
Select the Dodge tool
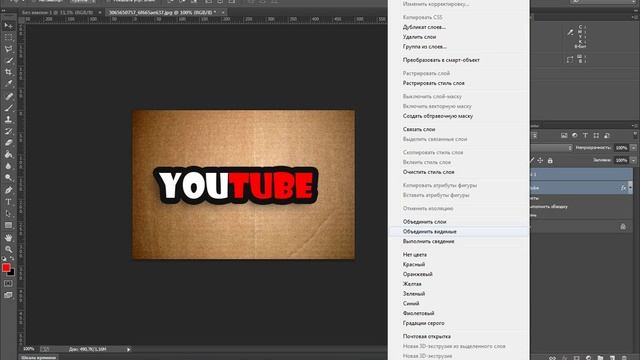tap(8, 178)
